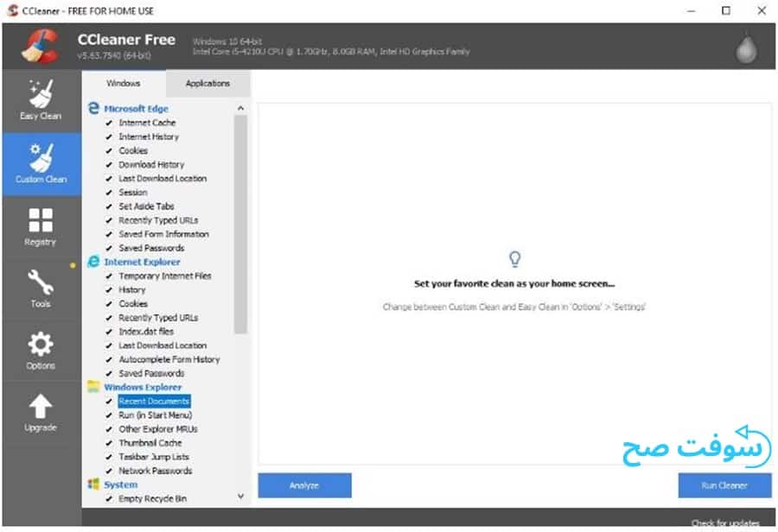Uncheck Internet Cache under Microsoft Edge
This screenshot has width=778, height=532.
pyautogui.click(x=109, y=123)
